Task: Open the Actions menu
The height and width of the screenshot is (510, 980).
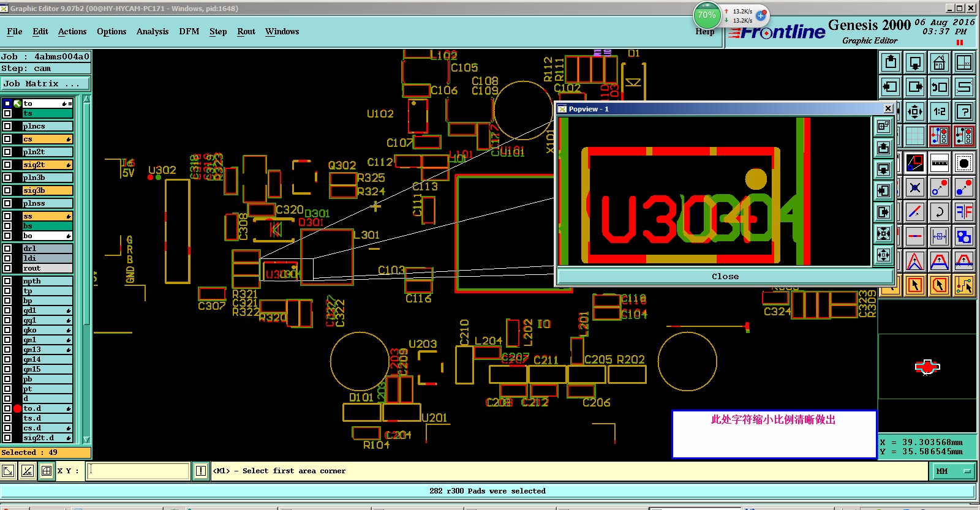Action: click(x=72, y=32)
